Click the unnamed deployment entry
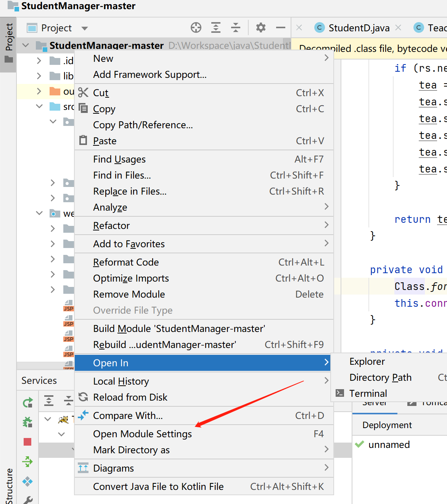447x504 pixels. click(389, 444)
